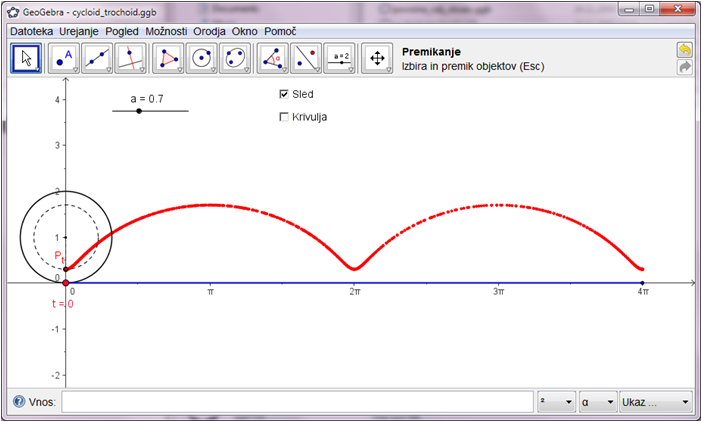Select the New Point tool

point(64,58)
